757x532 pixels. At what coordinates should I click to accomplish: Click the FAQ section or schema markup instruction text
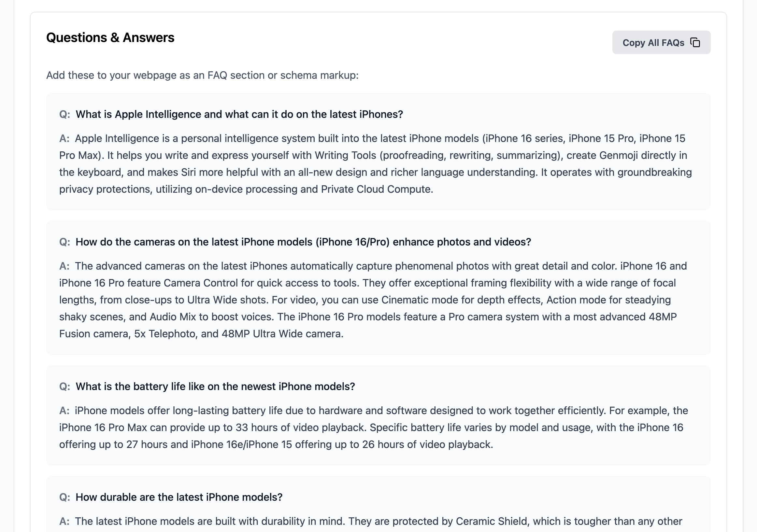pyautogui.click(x=202, y=75)
